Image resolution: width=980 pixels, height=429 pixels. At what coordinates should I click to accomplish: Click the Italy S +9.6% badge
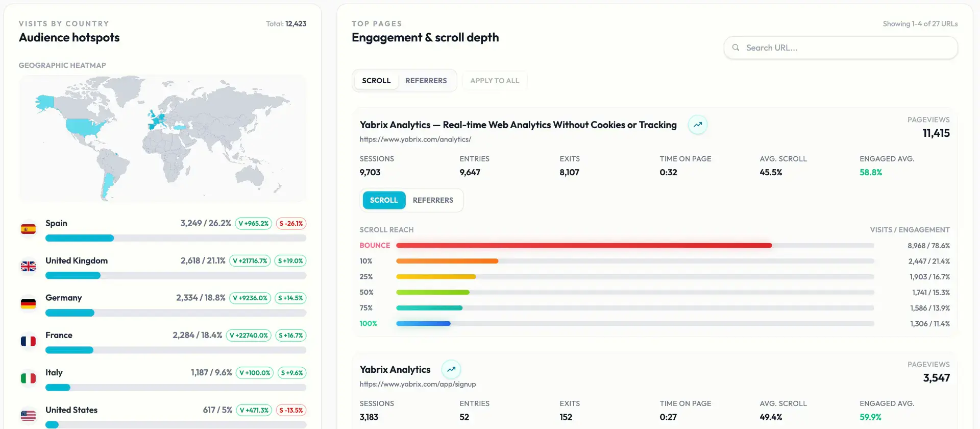point(292,372)
